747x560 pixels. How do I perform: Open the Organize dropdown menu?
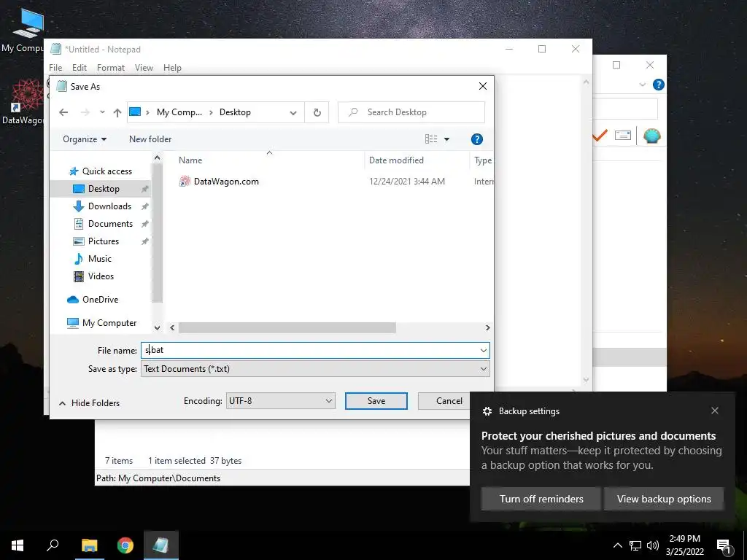tap(85, 139)
